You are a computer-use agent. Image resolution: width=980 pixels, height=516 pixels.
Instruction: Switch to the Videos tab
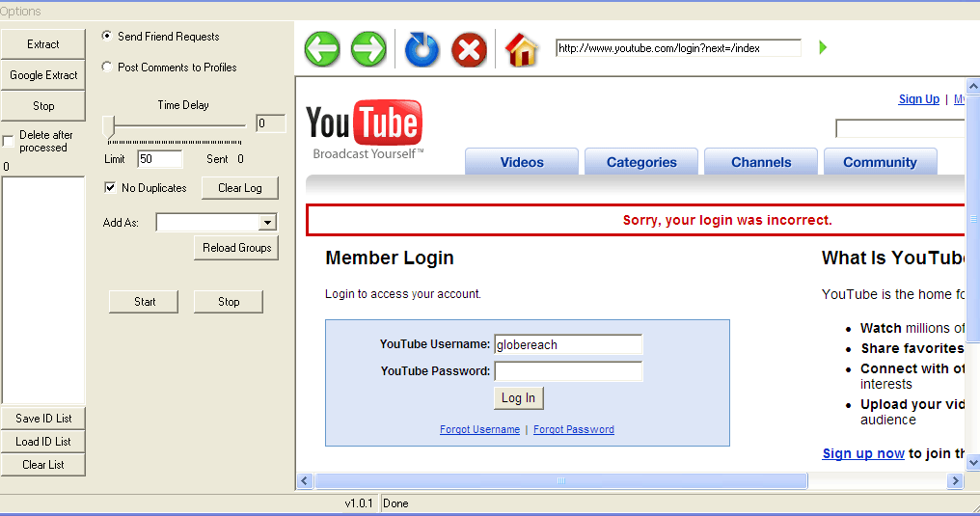(x=521, y=162)
